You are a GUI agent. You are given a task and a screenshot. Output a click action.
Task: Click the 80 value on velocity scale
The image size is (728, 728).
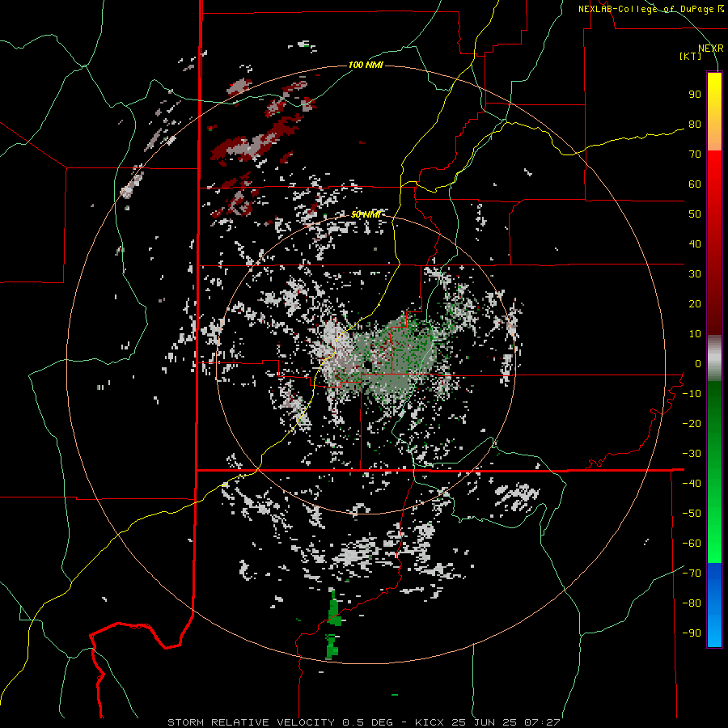point(695,125)
